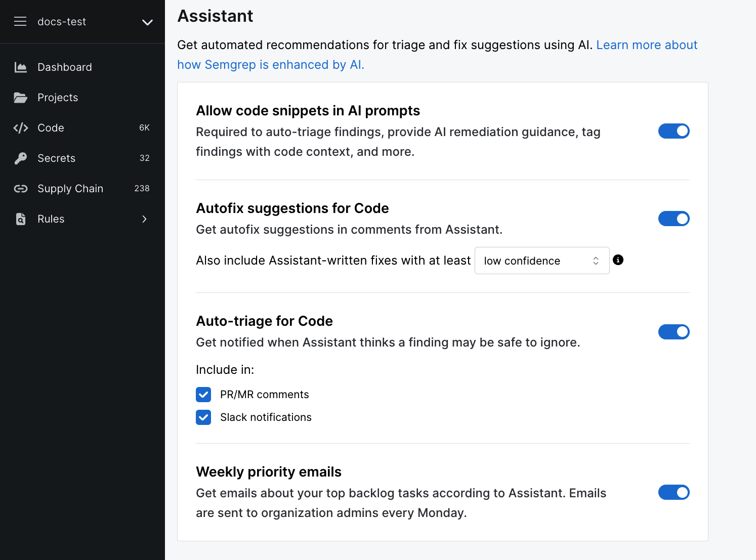
Task: Select the Supply Chain link icon
Action: 21,188
